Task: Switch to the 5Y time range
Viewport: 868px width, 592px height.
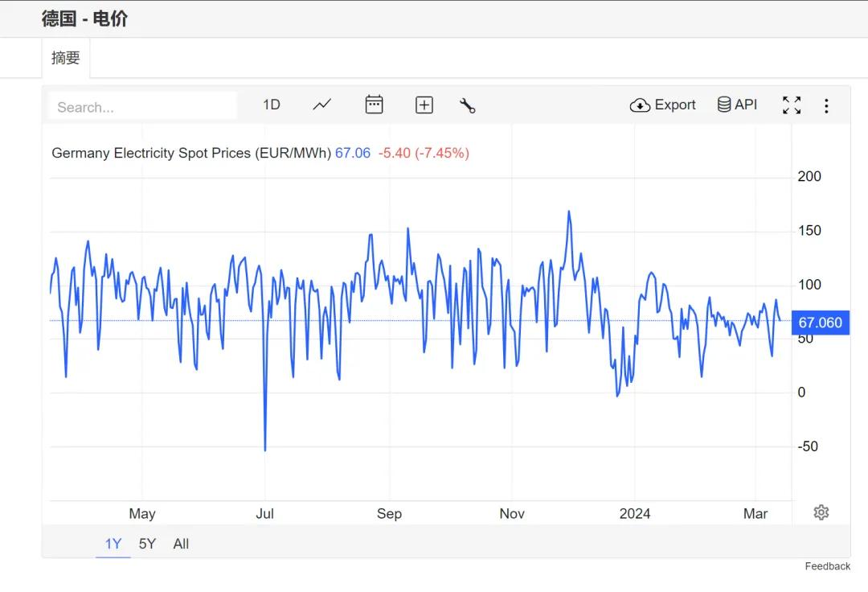Action: click(147, 544)
